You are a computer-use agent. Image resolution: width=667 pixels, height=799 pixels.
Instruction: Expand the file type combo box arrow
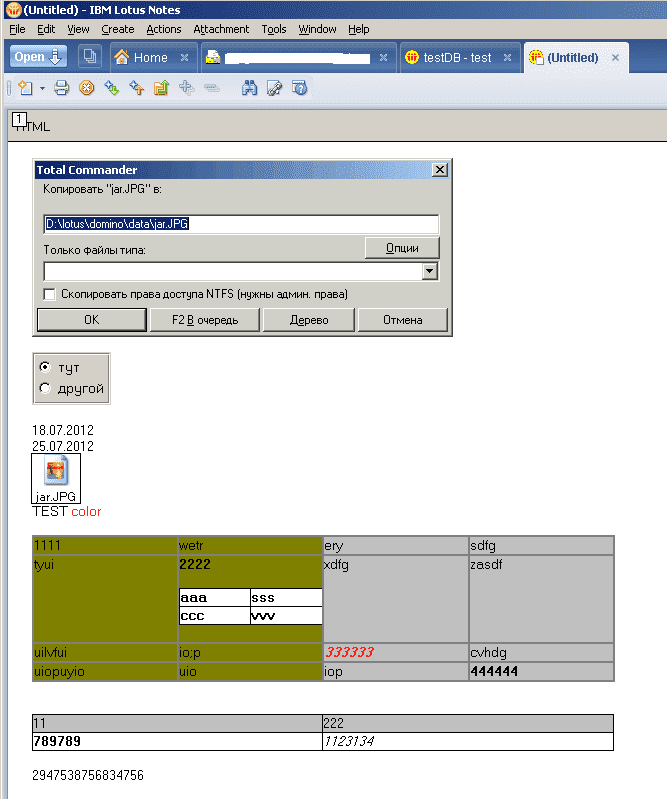(430, 271)
